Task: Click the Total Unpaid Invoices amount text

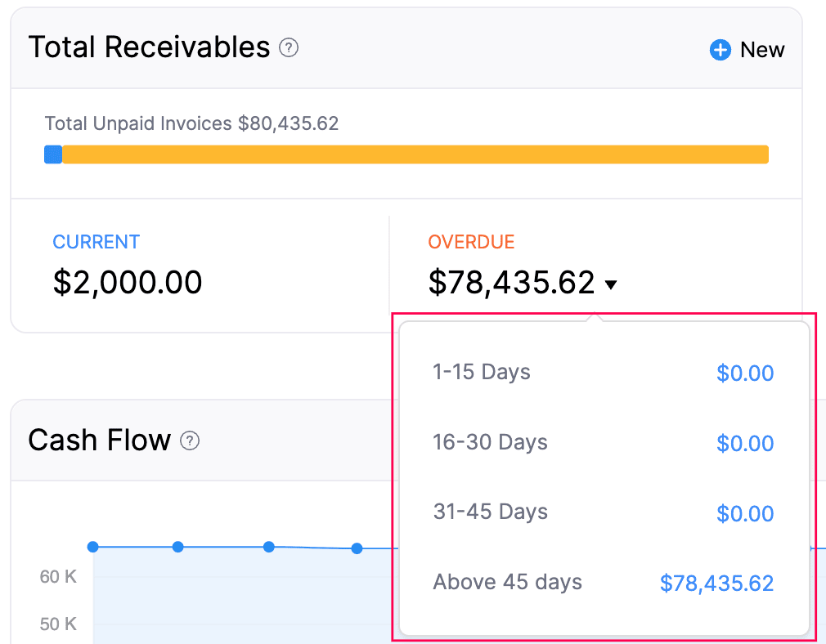Action: [193, 123]
